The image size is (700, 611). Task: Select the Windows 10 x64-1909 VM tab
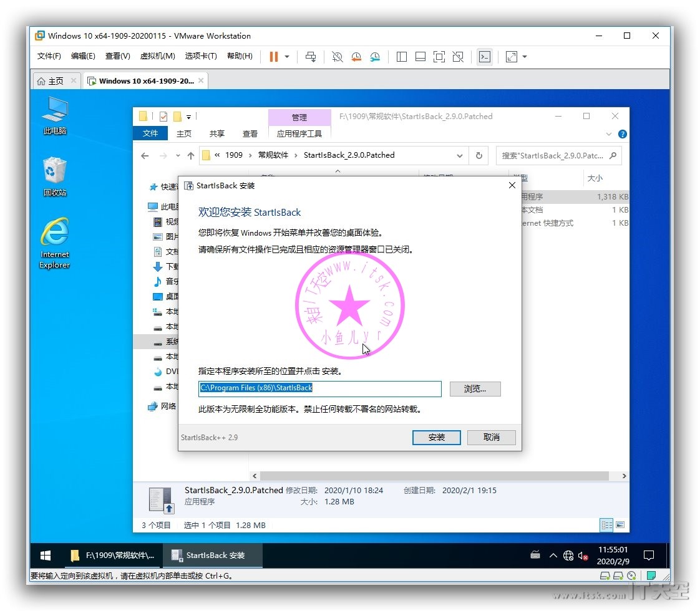146,80
